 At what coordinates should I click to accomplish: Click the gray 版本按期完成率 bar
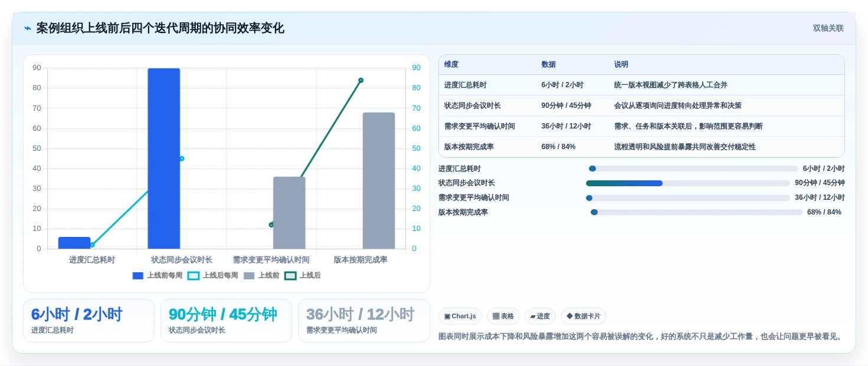point(379,180)
